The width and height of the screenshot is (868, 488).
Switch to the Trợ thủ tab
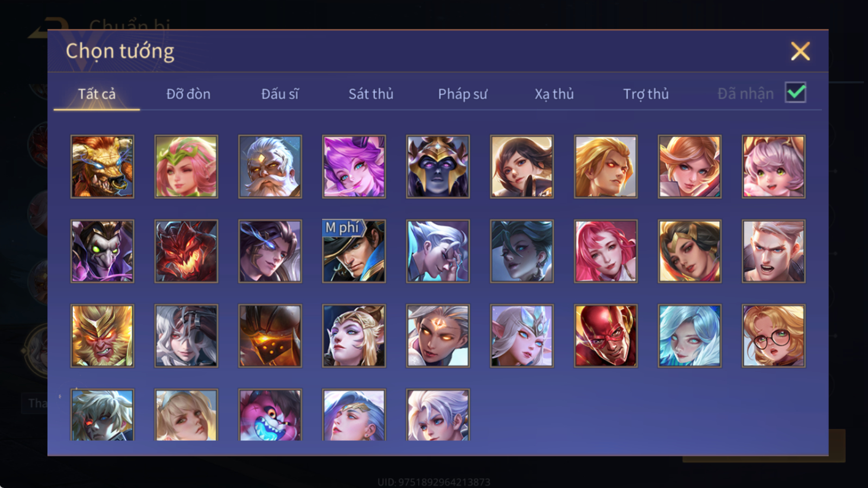tap(646, 94)
